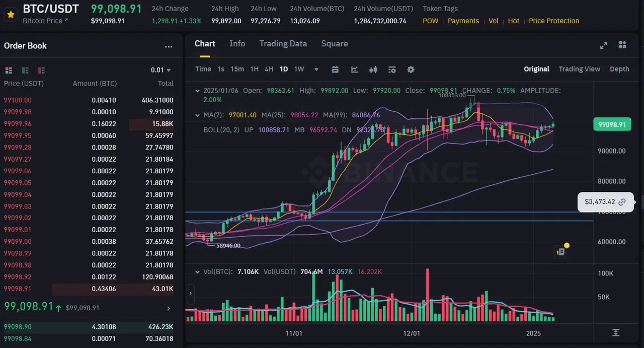Show only sell orders in order book
644x348 pixels.
41,70
